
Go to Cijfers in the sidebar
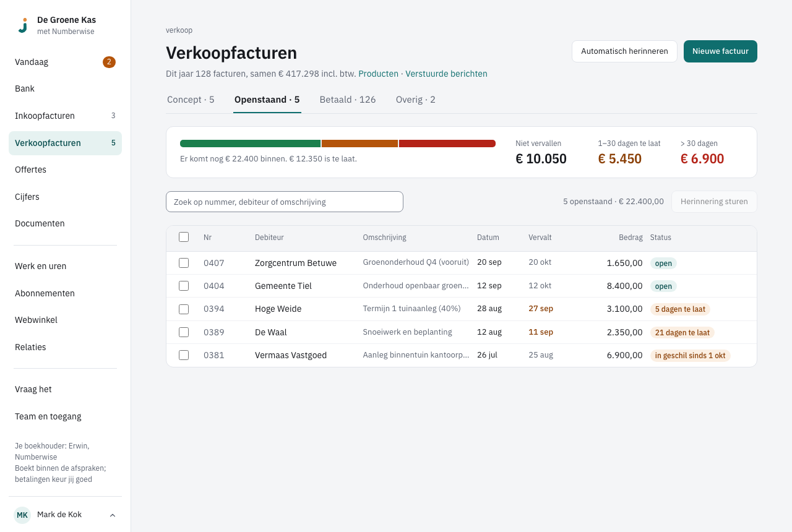65,197
